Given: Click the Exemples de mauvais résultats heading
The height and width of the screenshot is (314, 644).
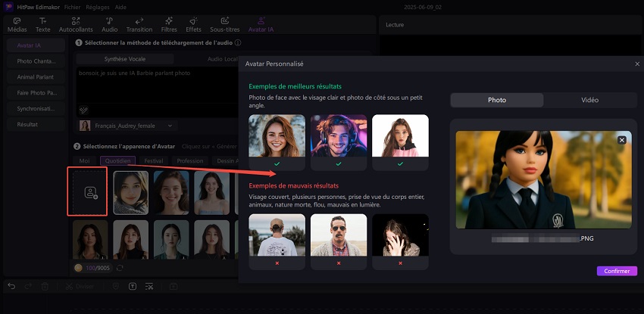Looking at the screenshot, I should (x=294, y=185).
